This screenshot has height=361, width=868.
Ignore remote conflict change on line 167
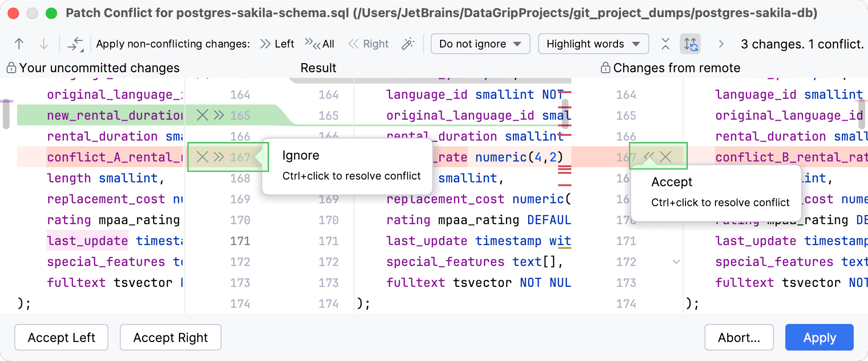point(666,157)
